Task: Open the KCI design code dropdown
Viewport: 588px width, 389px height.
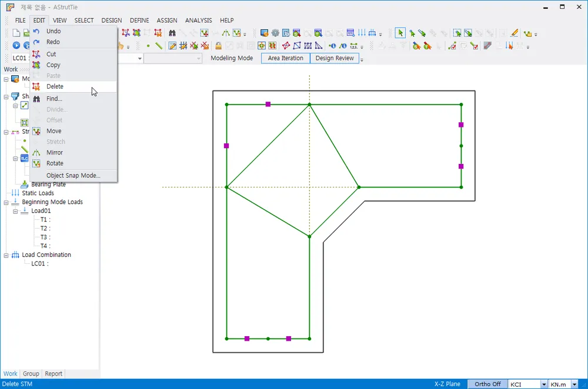Action: [x=544, y=384]
